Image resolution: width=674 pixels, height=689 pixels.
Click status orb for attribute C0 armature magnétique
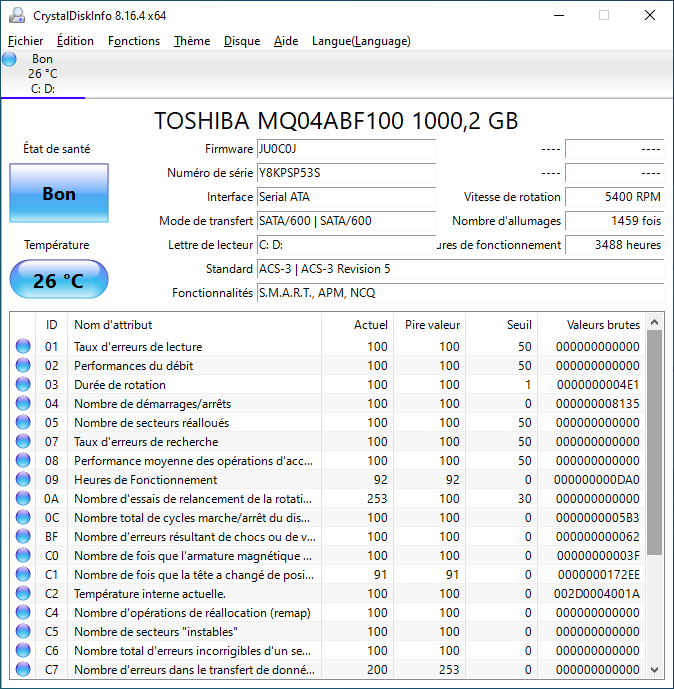point(23,555)
